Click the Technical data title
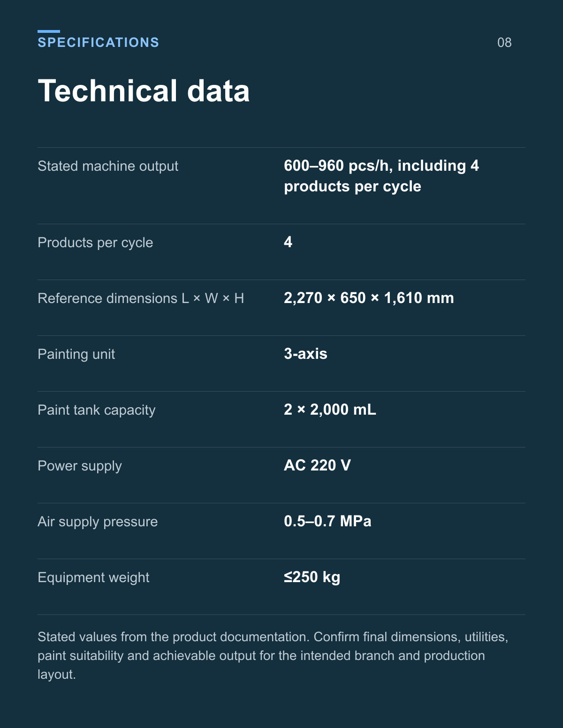The image size is (563, 728). click(x=144, y=91)
